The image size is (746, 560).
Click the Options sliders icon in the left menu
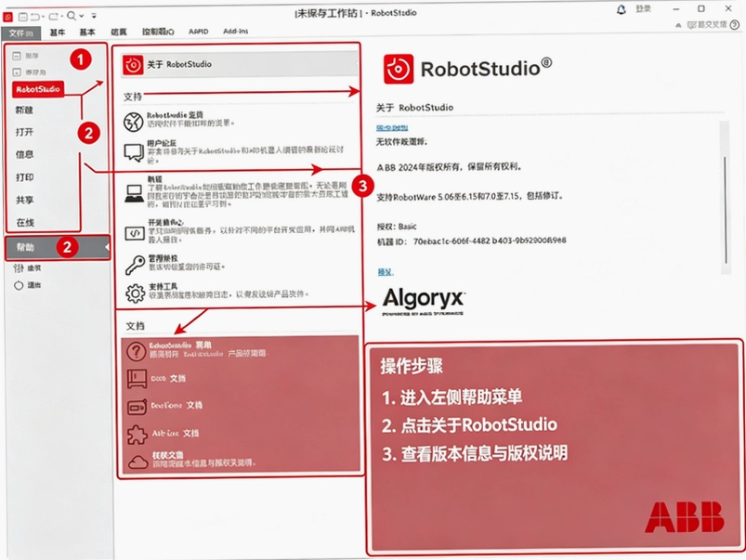pos(19,268)
